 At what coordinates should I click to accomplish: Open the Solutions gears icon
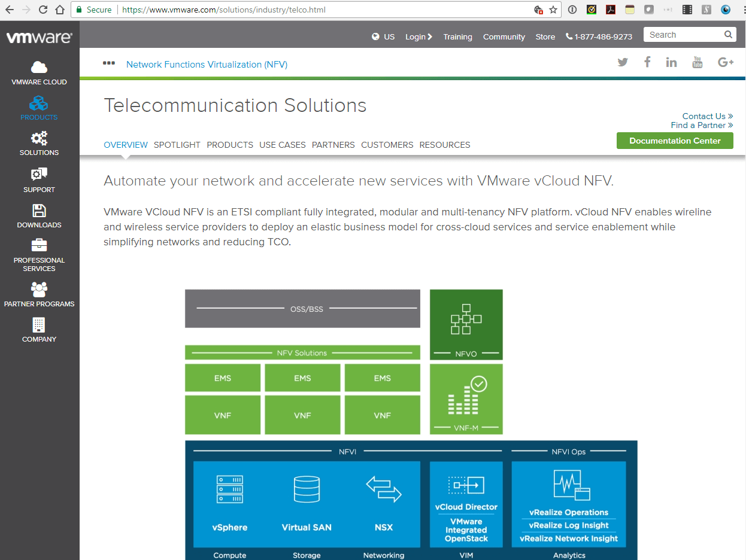pyautogui.click(x=39, y=138)
